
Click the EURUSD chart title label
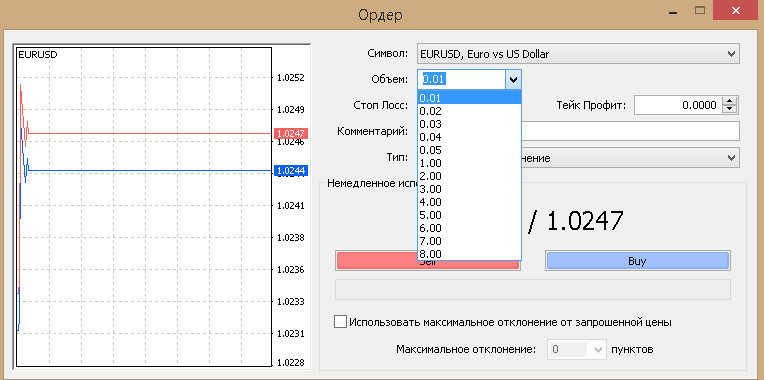(38, 55)
